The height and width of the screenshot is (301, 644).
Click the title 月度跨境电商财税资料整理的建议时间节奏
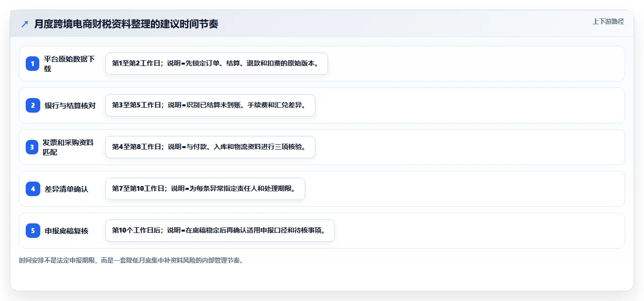coord(126,24)
